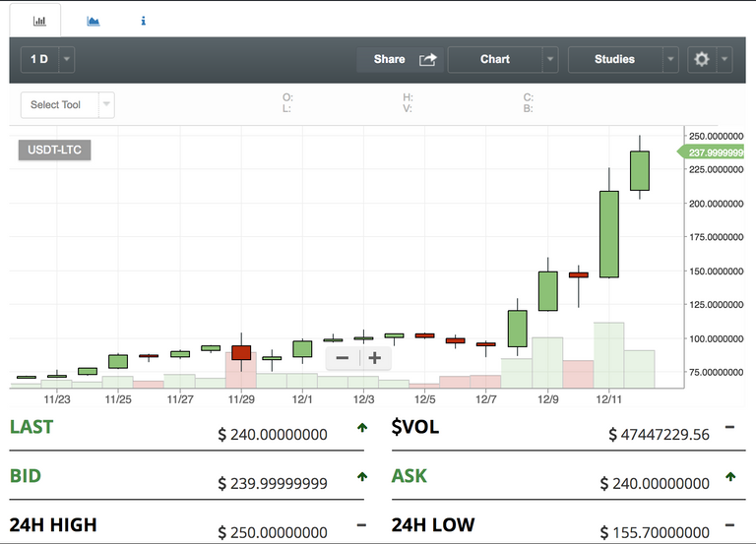Click the 11/23 date axis label
This screenshot has width=756, height=544.
click(57, 399)
